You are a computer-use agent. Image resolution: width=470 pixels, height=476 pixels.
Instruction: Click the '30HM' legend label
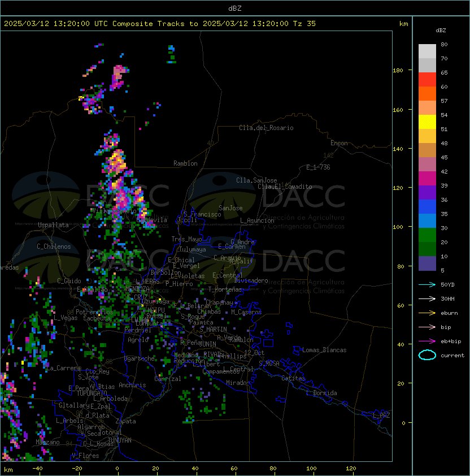[447, 298]
